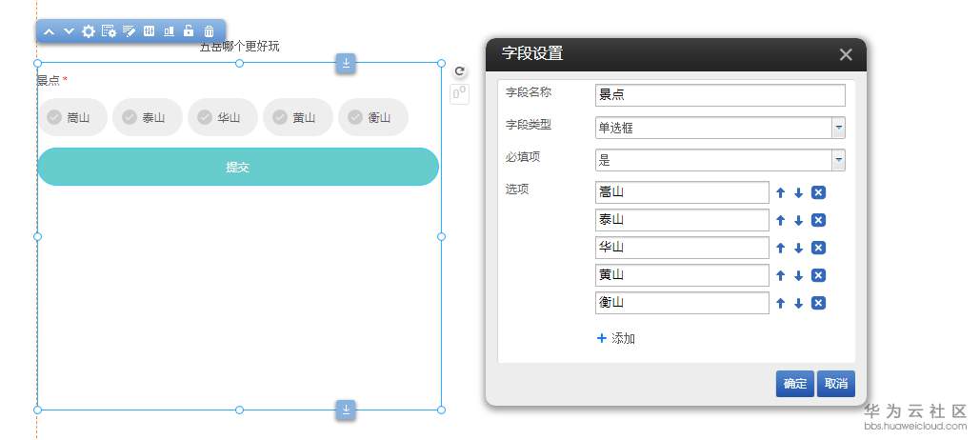Delete the 黄山 option
The height and width of the screenshot is (440, 980).
[x=818, y=275]
